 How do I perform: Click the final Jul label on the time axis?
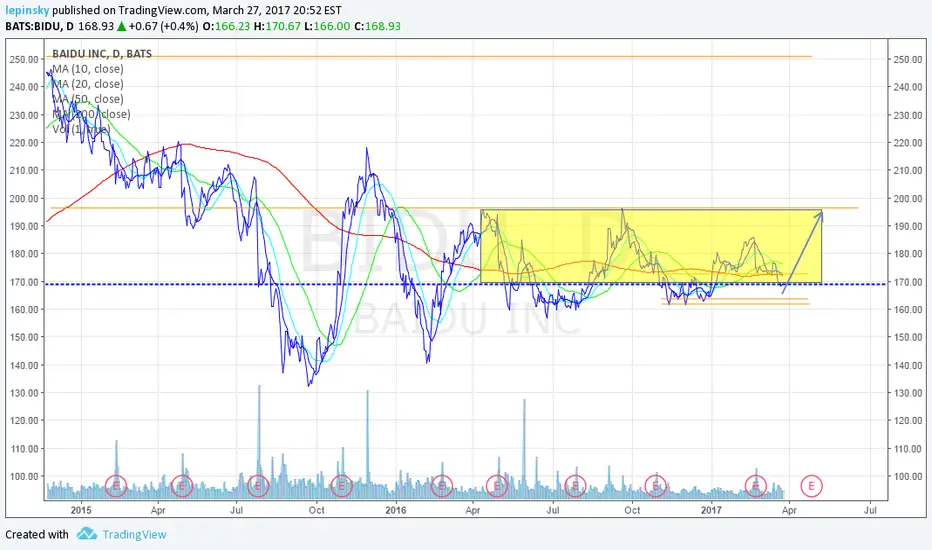tap(870, 510)
